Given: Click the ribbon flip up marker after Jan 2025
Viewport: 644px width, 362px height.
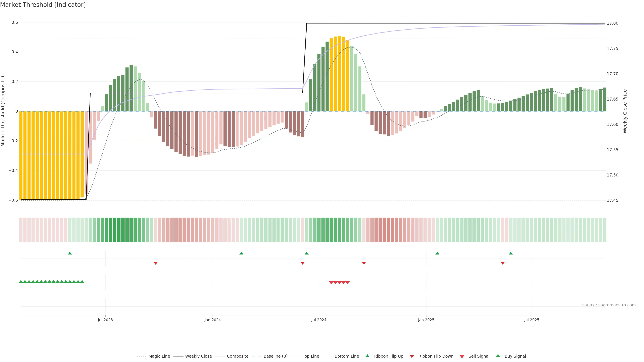Looking at the screenshot, I should click(x=437, y=253).
